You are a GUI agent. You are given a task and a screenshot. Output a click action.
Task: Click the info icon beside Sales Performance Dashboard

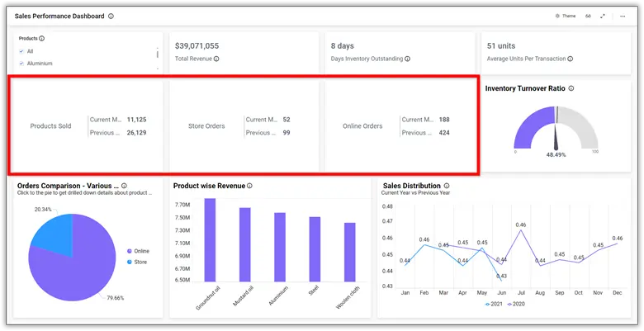coord(111,16)
